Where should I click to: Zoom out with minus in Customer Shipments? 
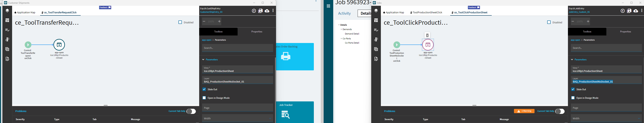(x=204, y=21)
